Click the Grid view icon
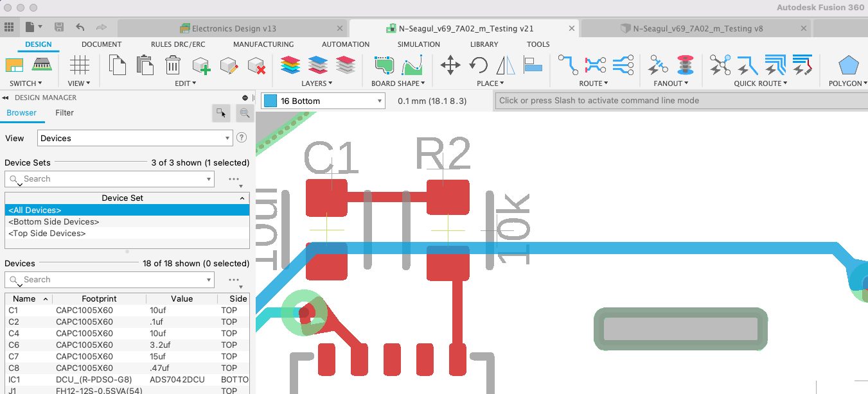 [x=79, y=65]
